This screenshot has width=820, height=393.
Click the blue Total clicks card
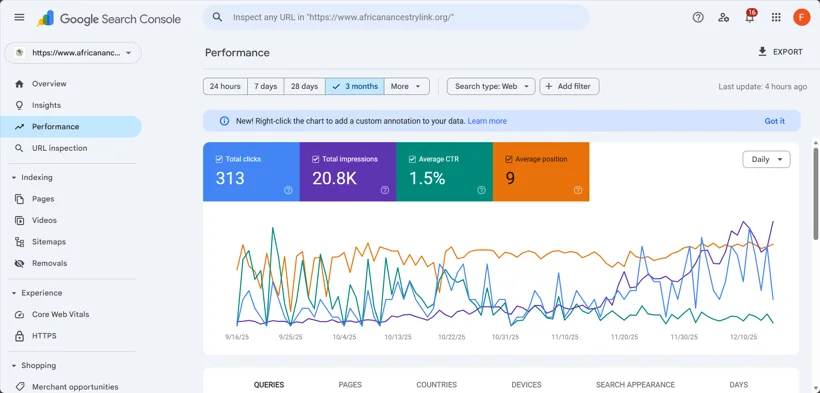[x=251, y=172]
